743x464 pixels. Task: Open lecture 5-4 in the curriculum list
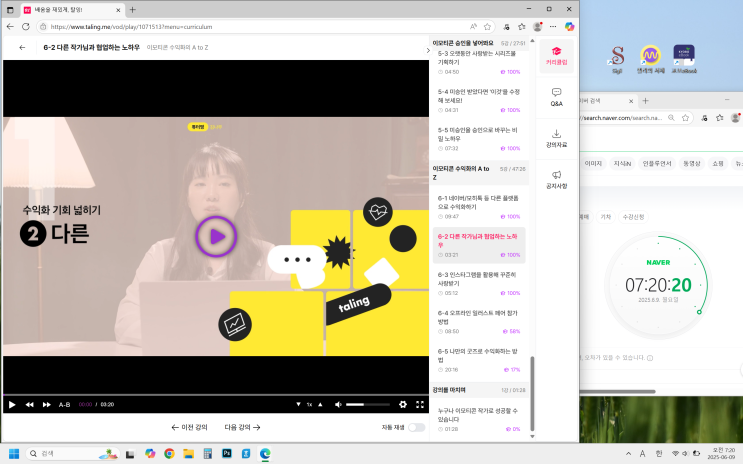pyautogui.click(x=479, y=100)
